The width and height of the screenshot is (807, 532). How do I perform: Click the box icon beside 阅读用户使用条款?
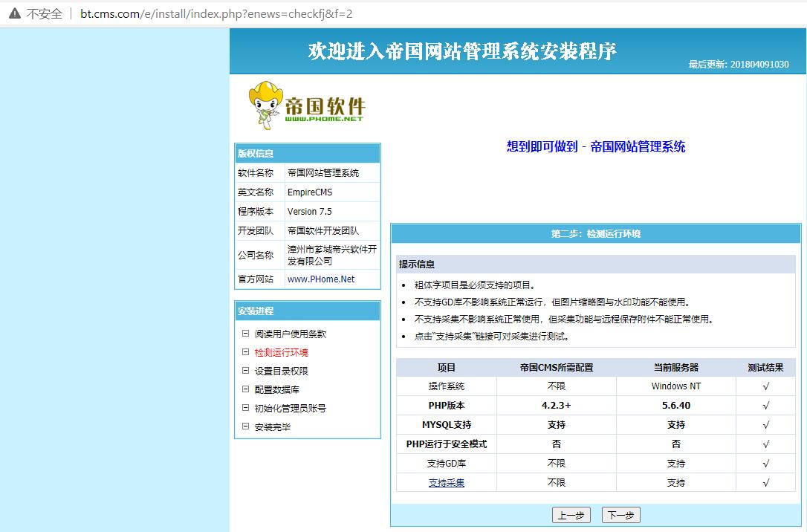point(245,334)
